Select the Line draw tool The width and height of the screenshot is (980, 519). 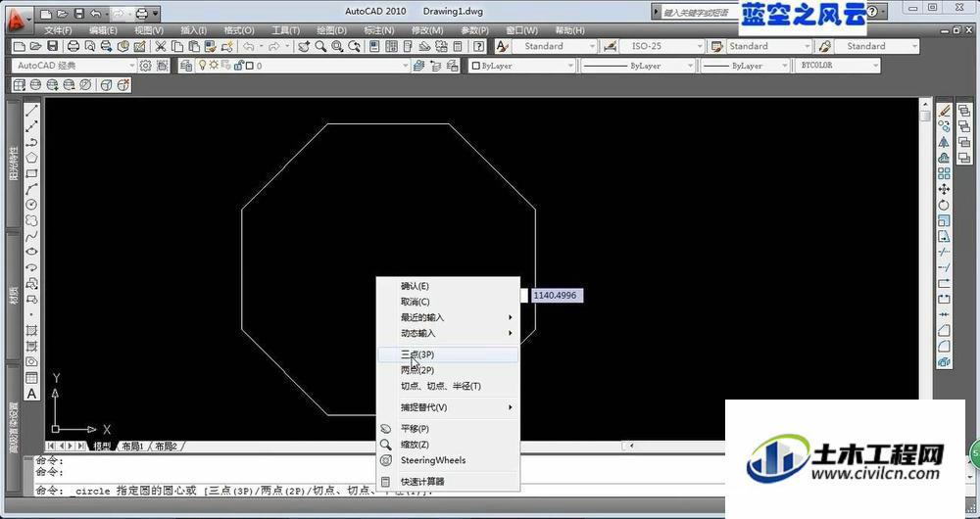tap(32, 111)
